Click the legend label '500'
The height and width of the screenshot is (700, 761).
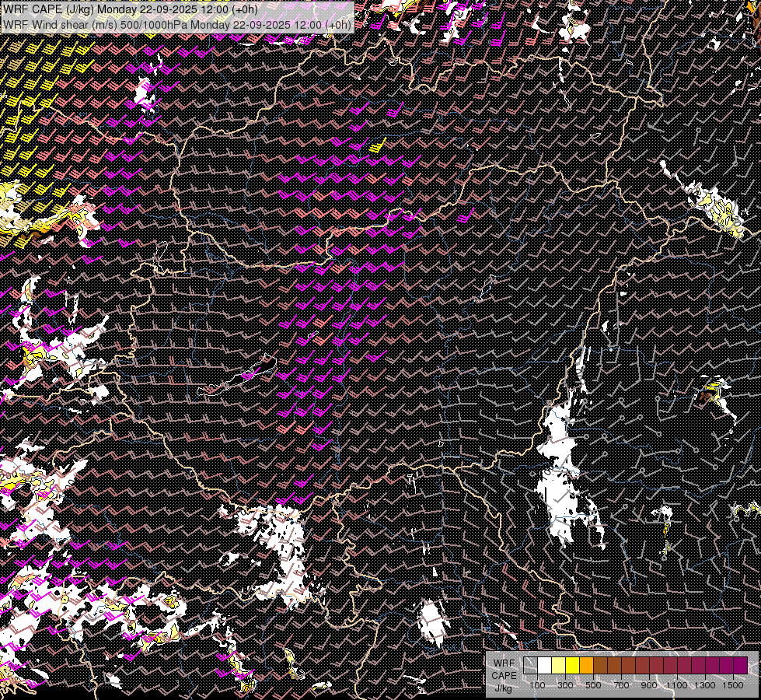click(x=593, y=685)
